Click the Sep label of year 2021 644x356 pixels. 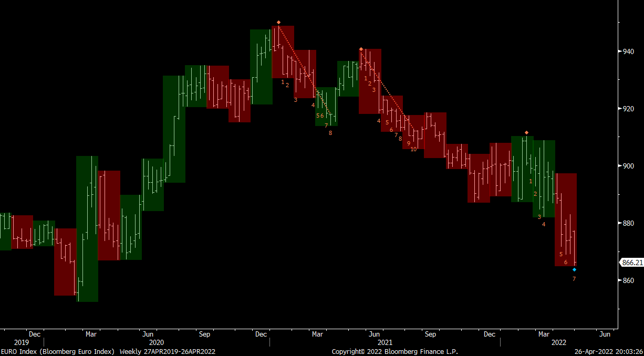pos(431,334)
